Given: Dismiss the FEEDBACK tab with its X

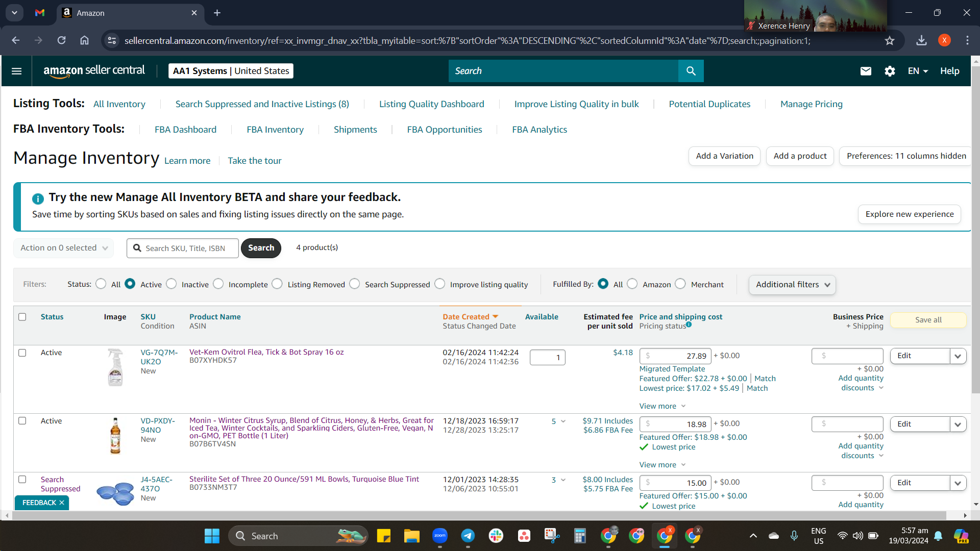Looking at the screenshot, I should [x=62, y=503].
